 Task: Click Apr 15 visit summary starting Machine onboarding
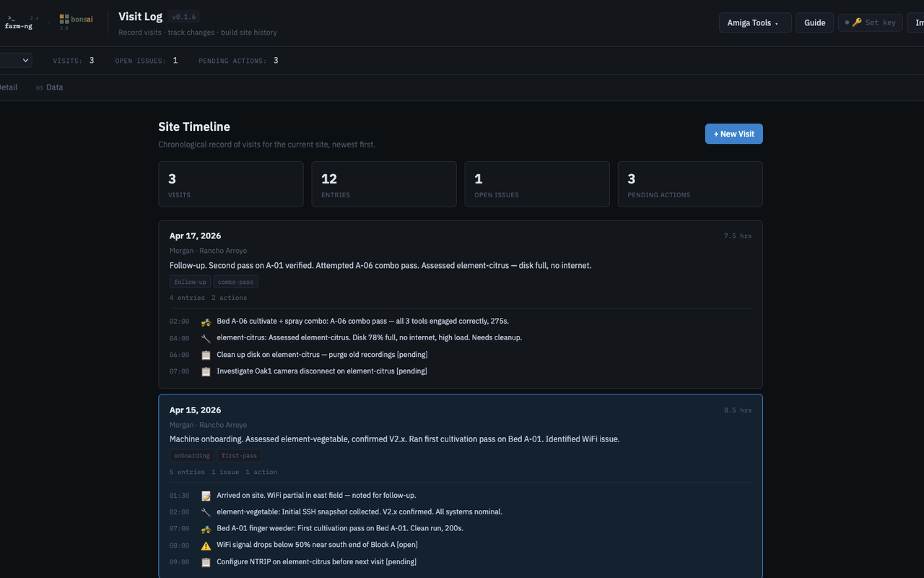tap(394, 439)
